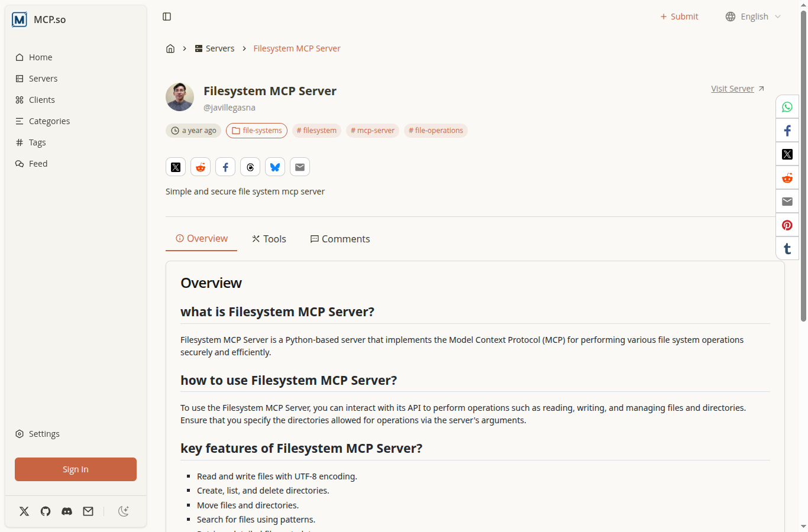This screenshot has height=532, width=808.
Task: Click the # mcp-server tag
Action: click(x=373, y=131)
